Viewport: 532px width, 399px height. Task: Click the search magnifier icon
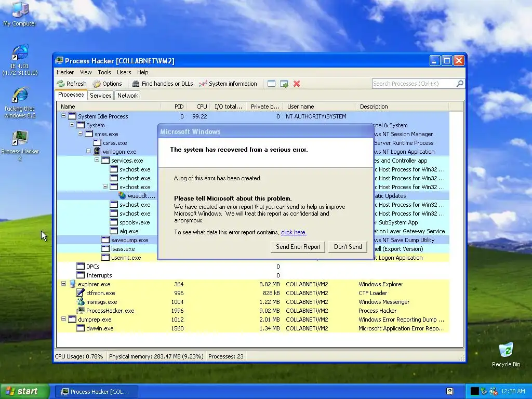460,84
